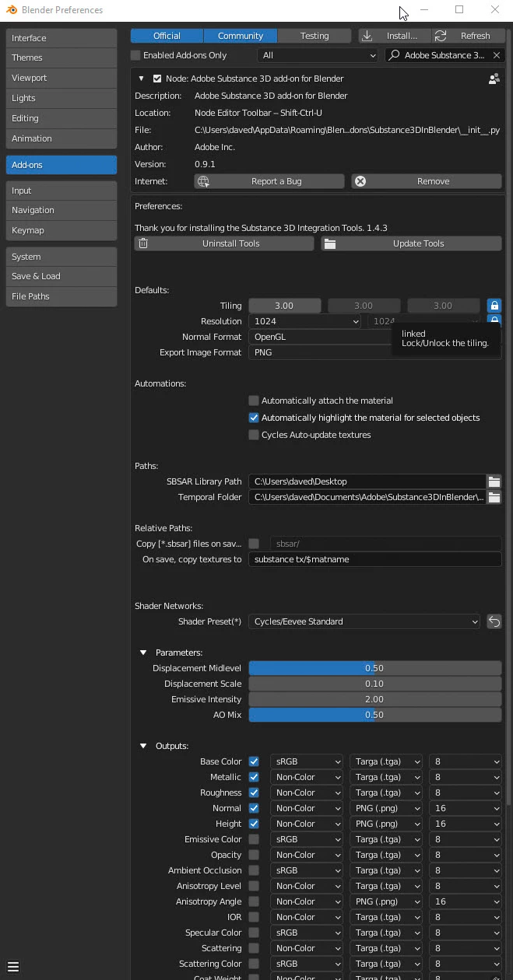Click the Install add-on button

pyautogui.click(x=395, y=36)
